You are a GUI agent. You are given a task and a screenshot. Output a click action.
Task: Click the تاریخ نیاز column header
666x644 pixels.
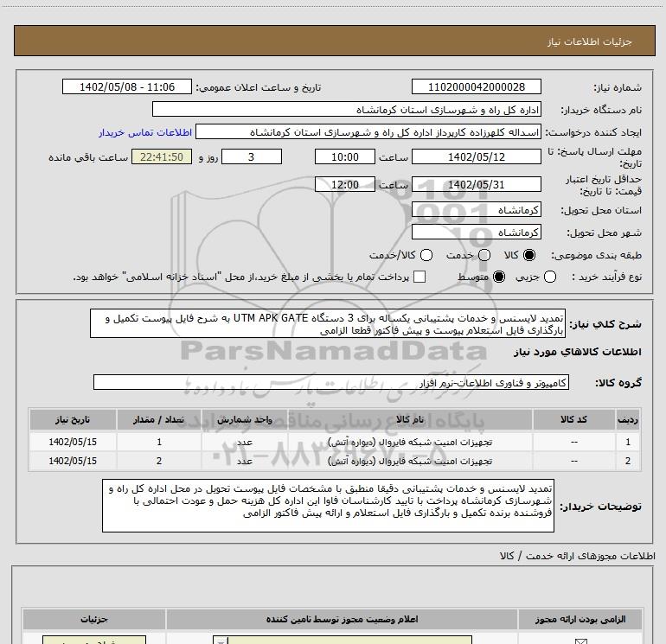click(73, 419)
